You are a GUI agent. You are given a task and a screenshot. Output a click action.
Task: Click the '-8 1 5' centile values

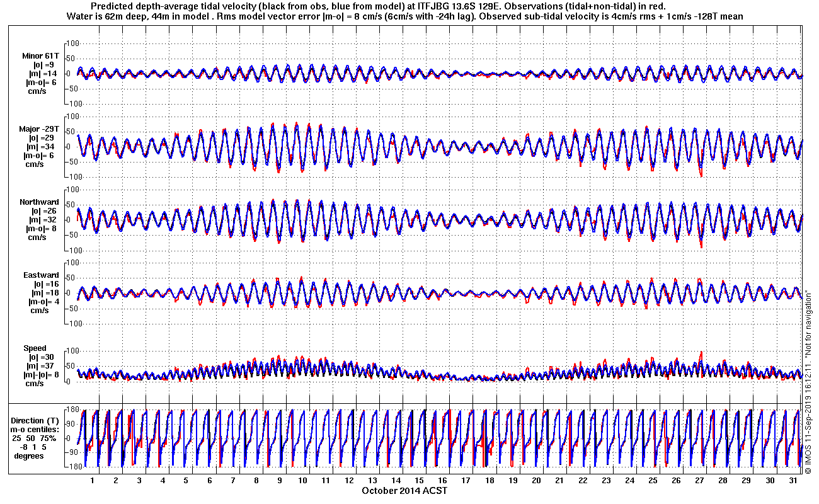pos(34,447)
